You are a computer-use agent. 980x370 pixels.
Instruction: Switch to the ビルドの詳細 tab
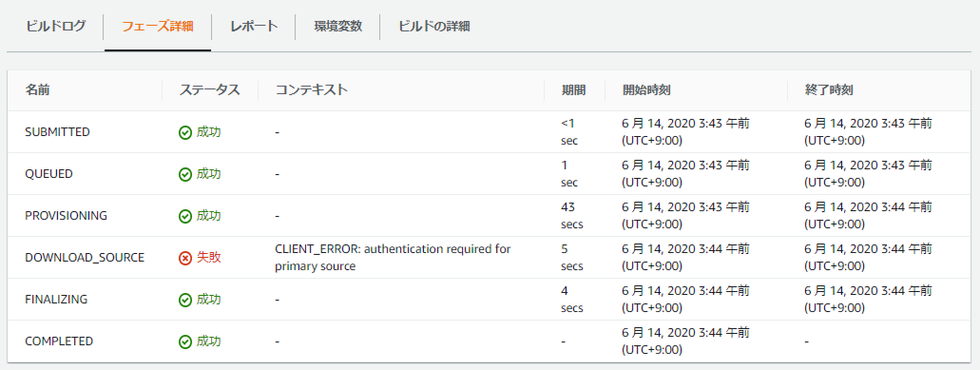click(x=433, y=27)
